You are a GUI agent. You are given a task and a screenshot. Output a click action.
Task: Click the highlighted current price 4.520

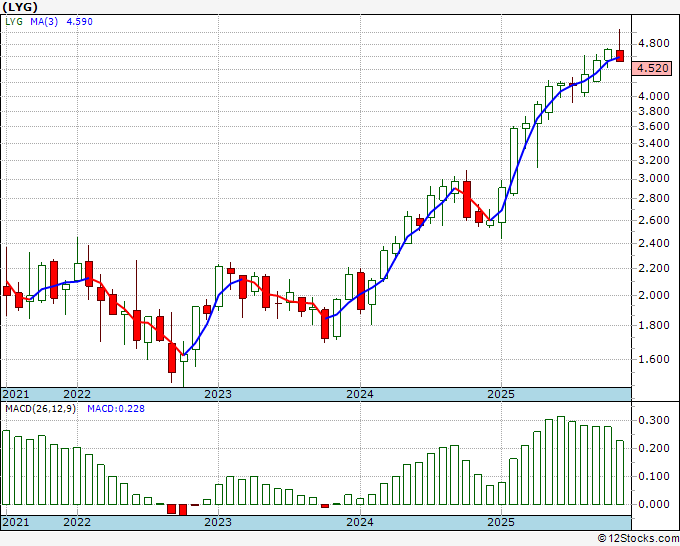pos(652,69)
